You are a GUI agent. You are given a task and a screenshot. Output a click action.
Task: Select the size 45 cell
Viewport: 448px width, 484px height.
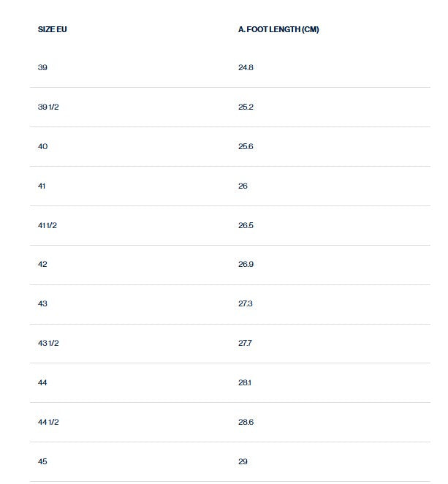pos(42,462)
